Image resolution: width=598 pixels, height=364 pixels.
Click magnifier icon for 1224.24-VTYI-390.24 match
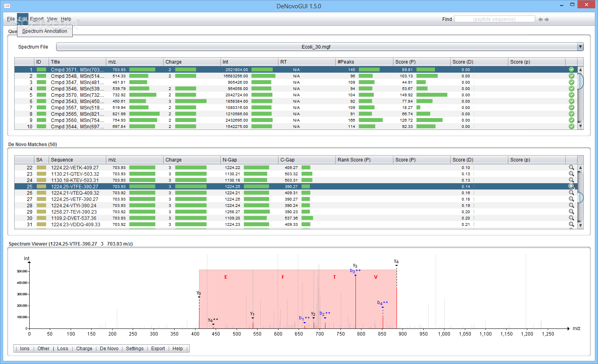(571, 205)
